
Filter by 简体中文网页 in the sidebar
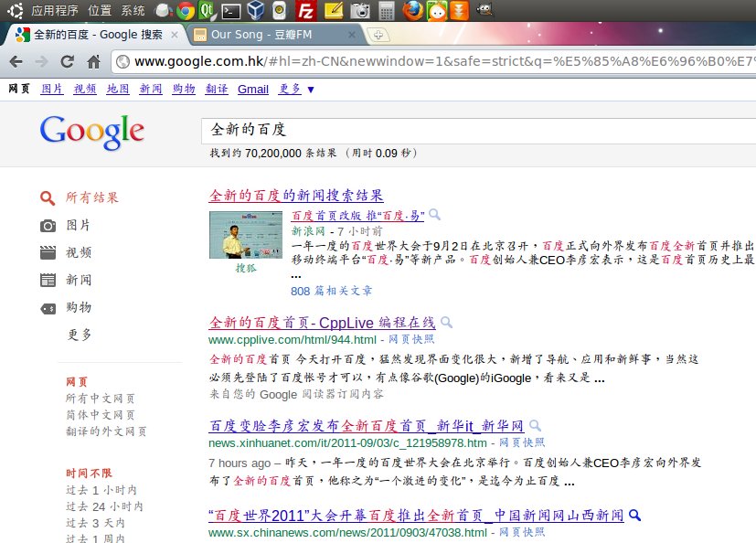(101, 415)
